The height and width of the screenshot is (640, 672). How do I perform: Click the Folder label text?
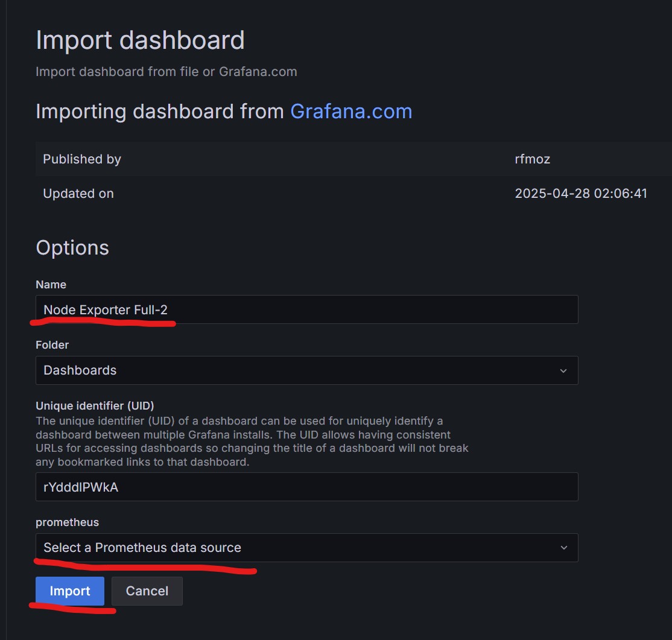pos(52,345)
